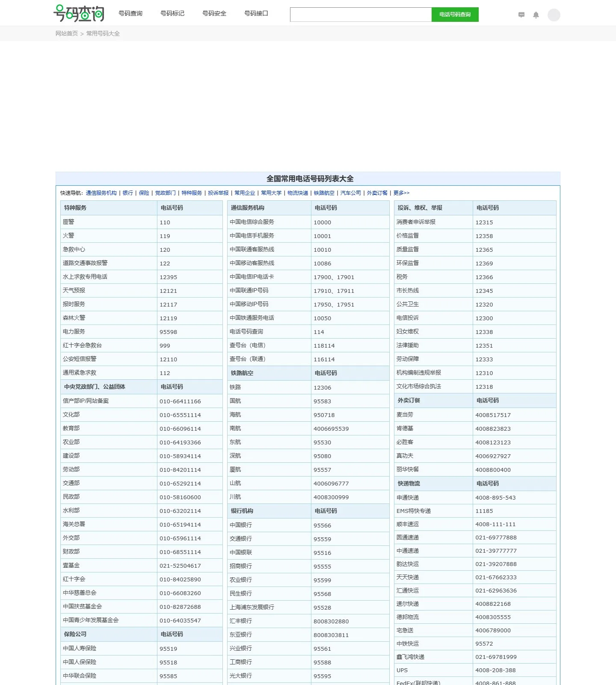Select the UPS number 4008-208-388
The width and height of the screenshot is (616, 685).
tap(495, 670)
